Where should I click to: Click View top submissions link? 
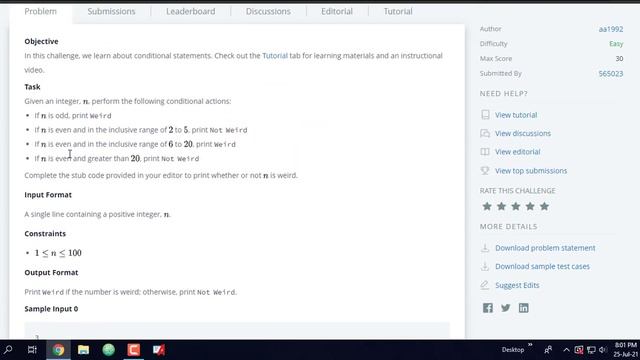pyautogui.click(x=531, y=171)
